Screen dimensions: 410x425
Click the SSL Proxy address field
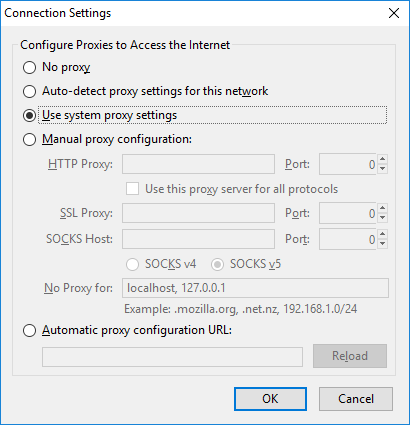(x=198, y=213)
